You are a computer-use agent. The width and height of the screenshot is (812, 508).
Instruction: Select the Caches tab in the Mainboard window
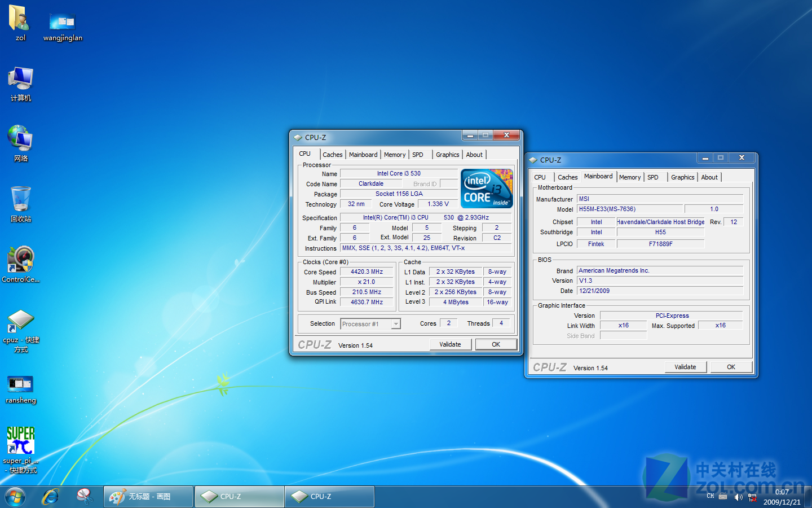[568, 177]
